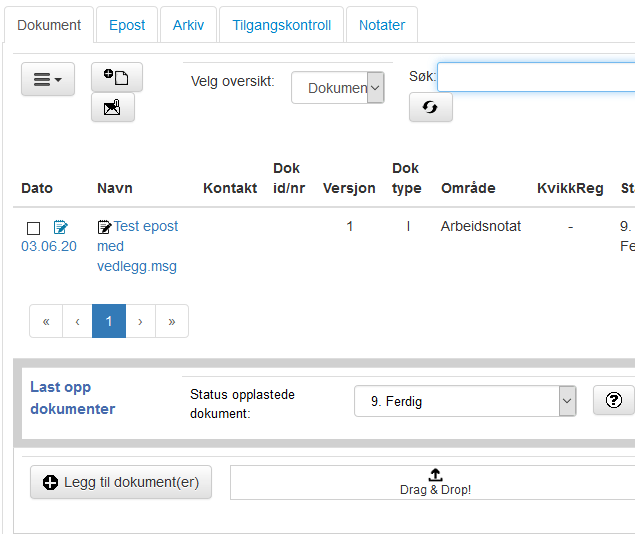
Task: Tick the checkbox in the document row
Action: [x=33, y=228]
